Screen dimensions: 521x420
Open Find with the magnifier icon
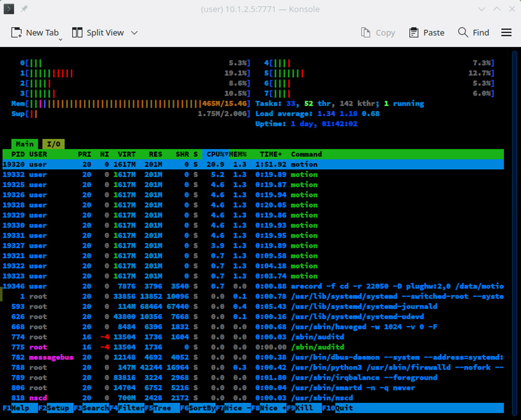click(x=463, y=32)
